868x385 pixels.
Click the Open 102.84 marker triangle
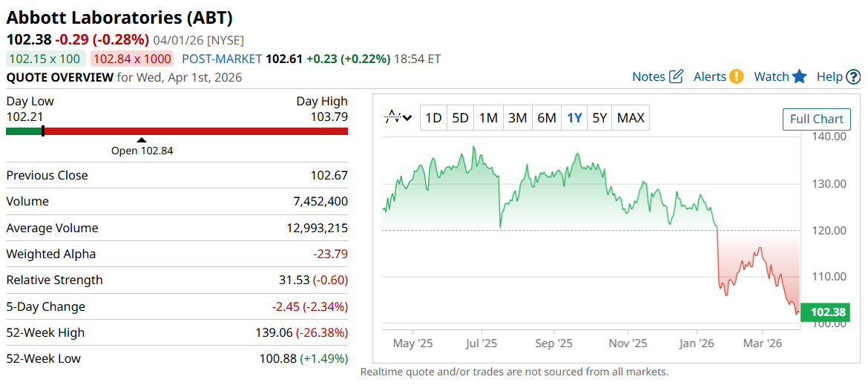[142, 139]
